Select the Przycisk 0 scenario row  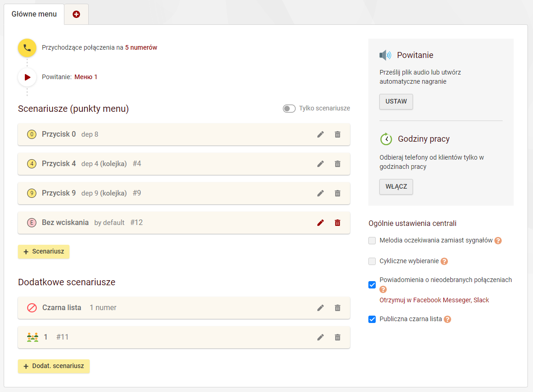coord(184,134)
